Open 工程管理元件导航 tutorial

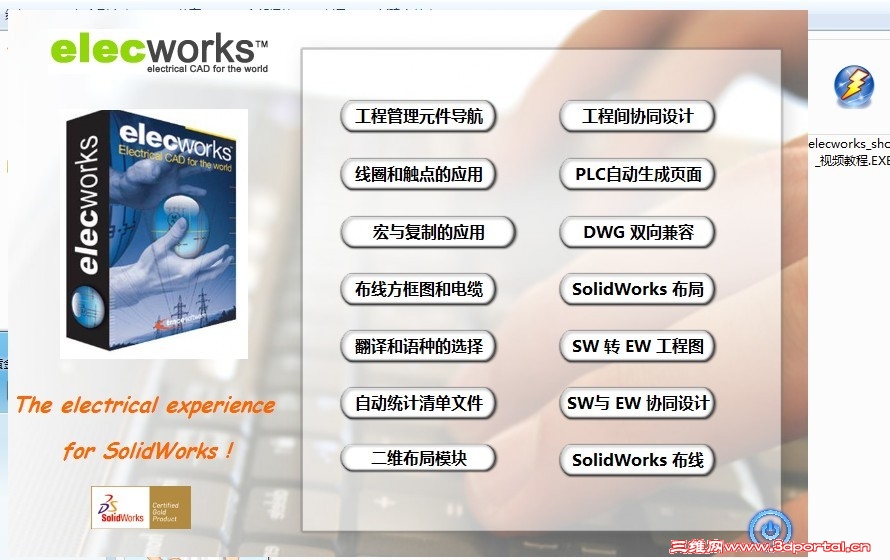pos(418,116)
